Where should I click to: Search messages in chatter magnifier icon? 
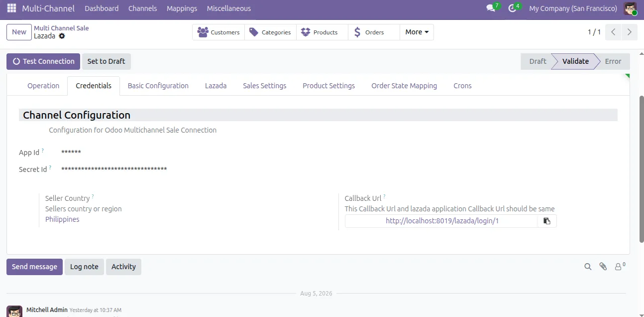pyautogui.click(x=588, y=267)
